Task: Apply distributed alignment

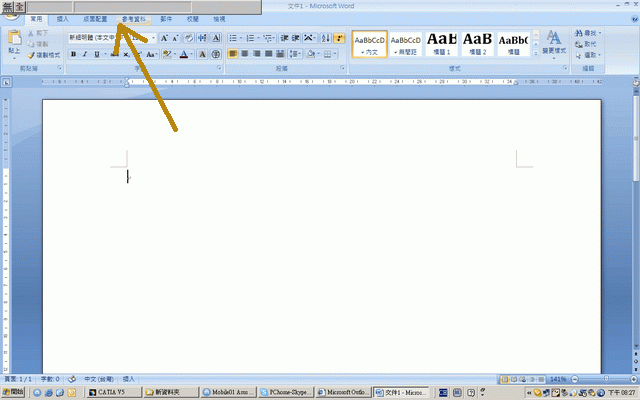Action: [x=280, y=54]
